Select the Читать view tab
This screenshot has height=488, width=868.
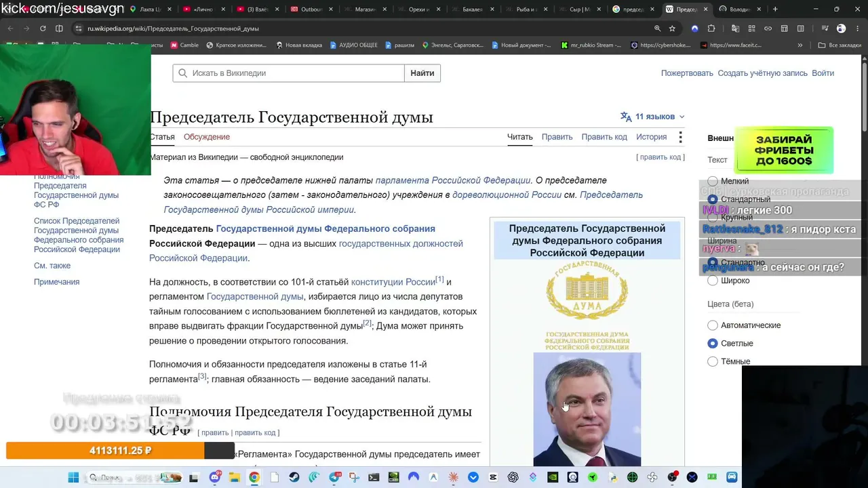tap(520, 137)
